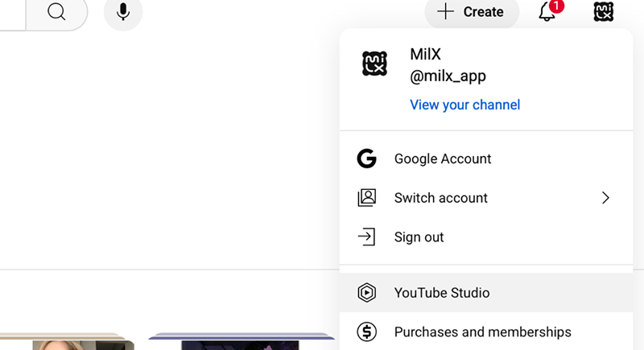Viewport: 644px width, 350px height.
Task: Click the Sign out arrow icon
Action: point(366,237)
